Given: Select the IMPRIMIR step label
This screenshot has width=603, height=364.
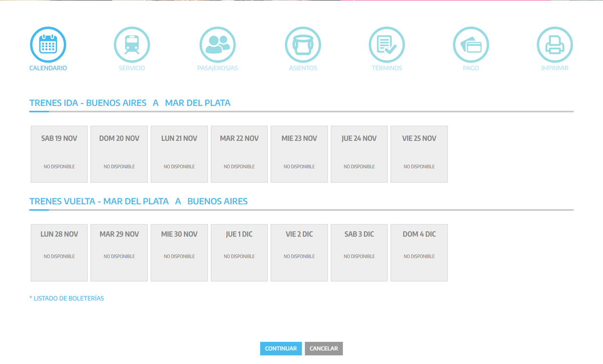Looking at the screenshot, I should (555, 68).
